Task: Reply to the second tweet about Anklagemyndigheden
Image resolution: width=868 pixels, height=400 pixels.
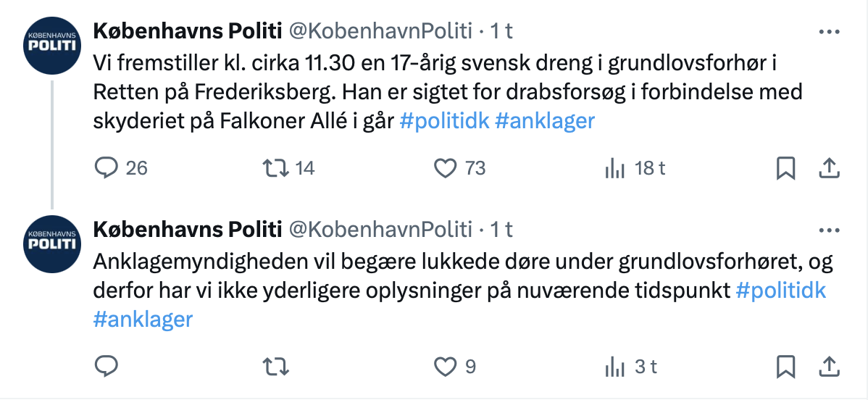Action: [x=107, y=367]
